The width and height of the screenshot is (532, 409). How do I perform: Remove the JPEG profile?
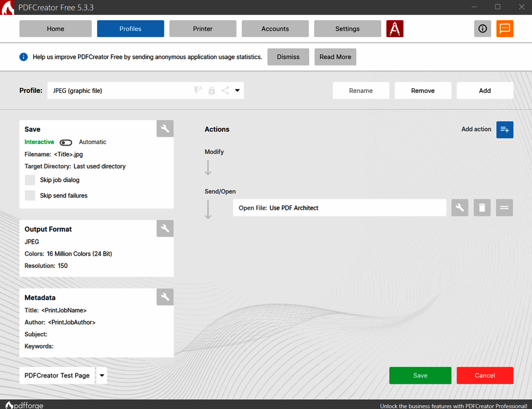point(423,90)
